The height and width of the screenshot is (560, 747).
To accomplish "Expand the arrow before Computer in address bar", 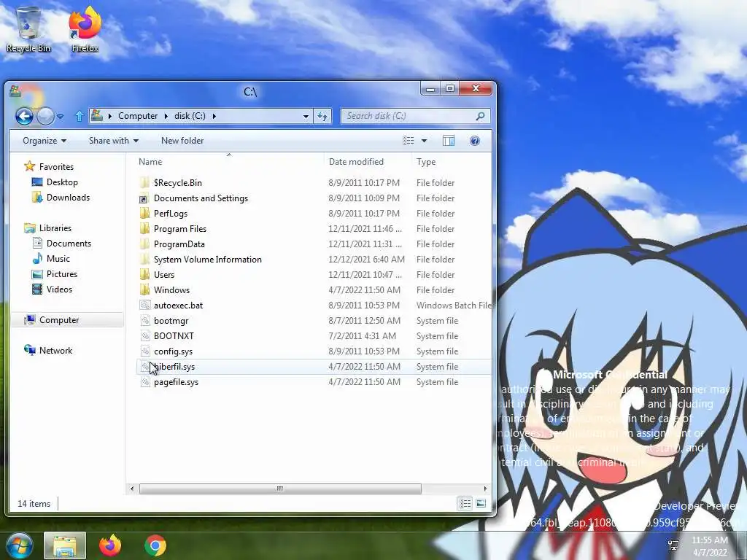I will (110, 116).
